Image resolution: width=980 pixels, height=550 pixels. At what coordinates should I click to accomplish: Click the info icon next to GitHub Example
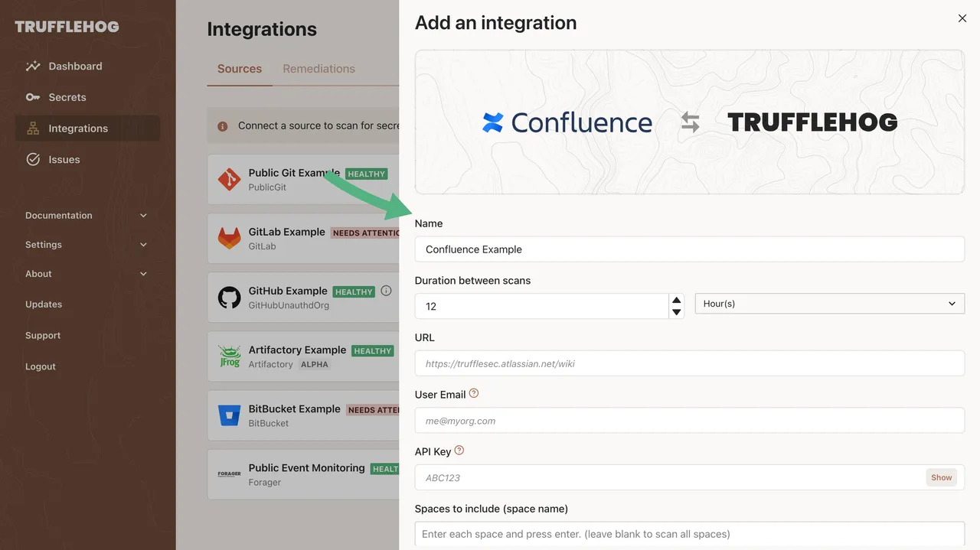pyautogui.click(x=386, y=290)
